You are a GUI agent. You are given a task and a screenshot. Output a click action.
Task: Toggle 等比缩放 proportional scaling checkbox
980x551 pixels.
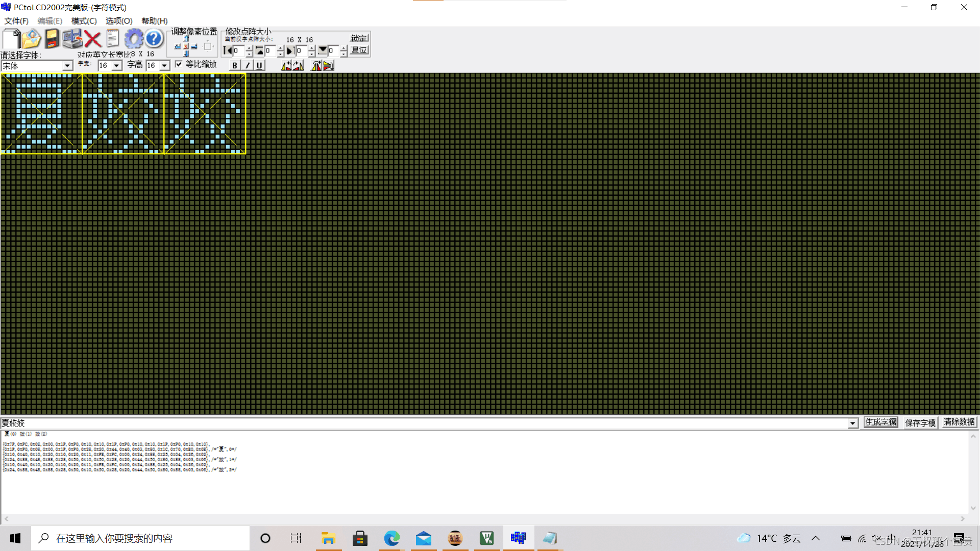(x=179, y=64)
